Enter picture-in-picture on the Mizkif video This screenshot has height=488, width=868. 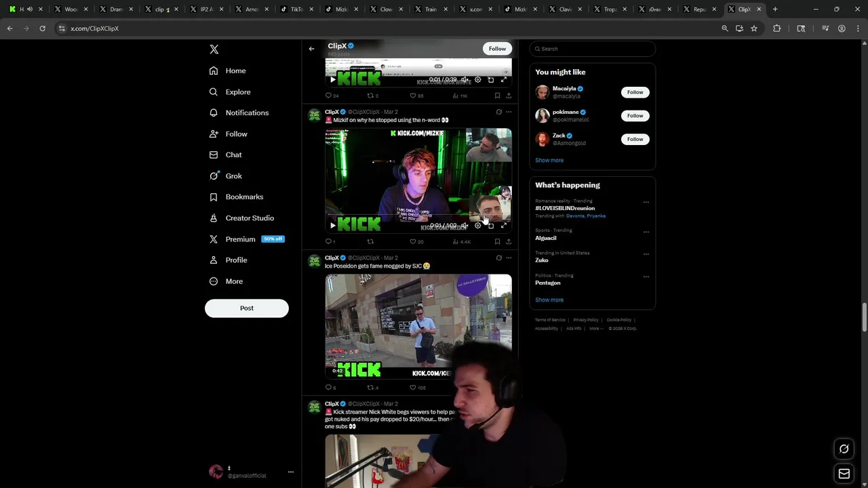pos(491,225)
